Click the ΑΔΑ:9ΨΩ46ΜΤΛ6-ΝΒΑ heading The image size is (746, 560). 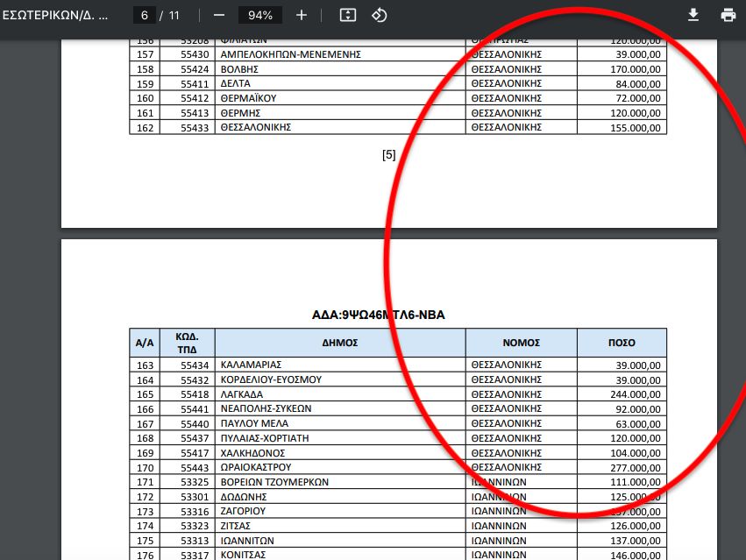(378, 315)
